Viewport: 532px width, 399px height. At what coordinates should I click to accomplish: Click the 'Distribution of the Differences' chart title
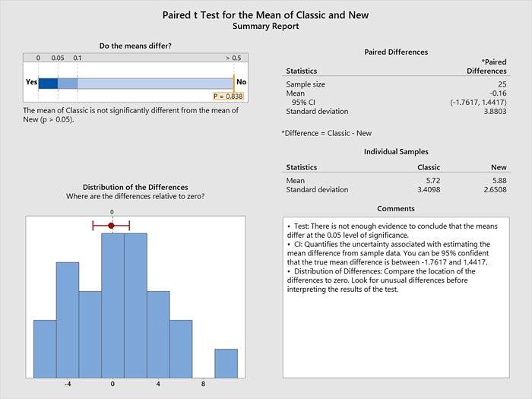tap(135, 187)
